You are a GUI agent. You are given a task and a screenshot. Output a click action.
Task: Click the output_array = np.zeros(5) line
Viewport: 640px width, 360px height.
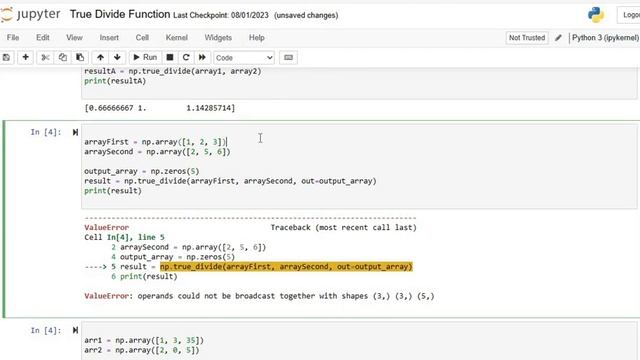[x=142, y=171]
